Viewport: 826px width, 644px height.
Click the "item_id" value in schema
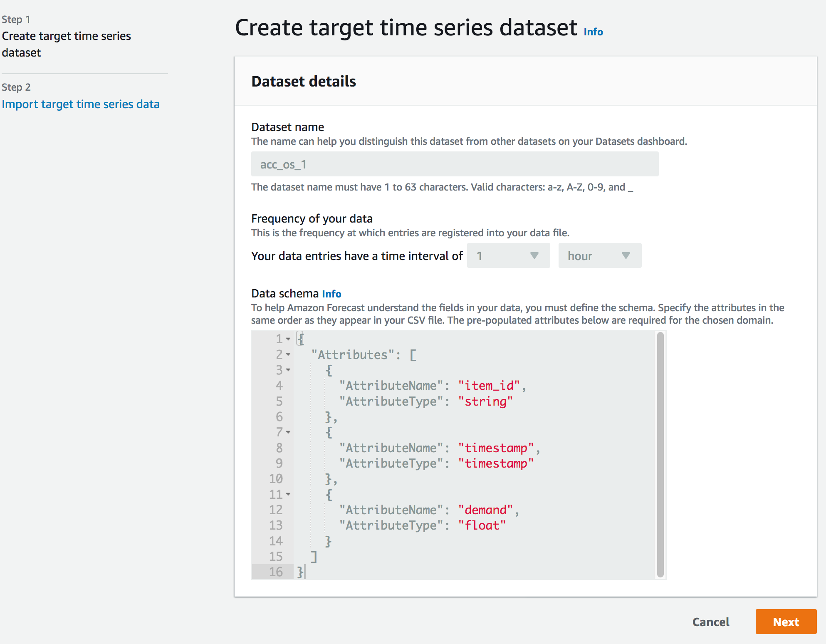(x=489, y=386)
